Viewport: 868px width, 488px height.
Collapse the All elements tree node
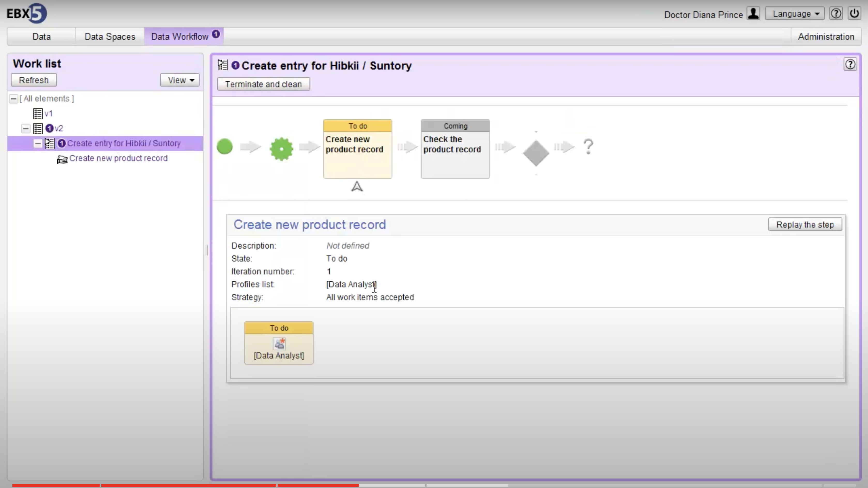pyautogui.click(x=13, y=99)
